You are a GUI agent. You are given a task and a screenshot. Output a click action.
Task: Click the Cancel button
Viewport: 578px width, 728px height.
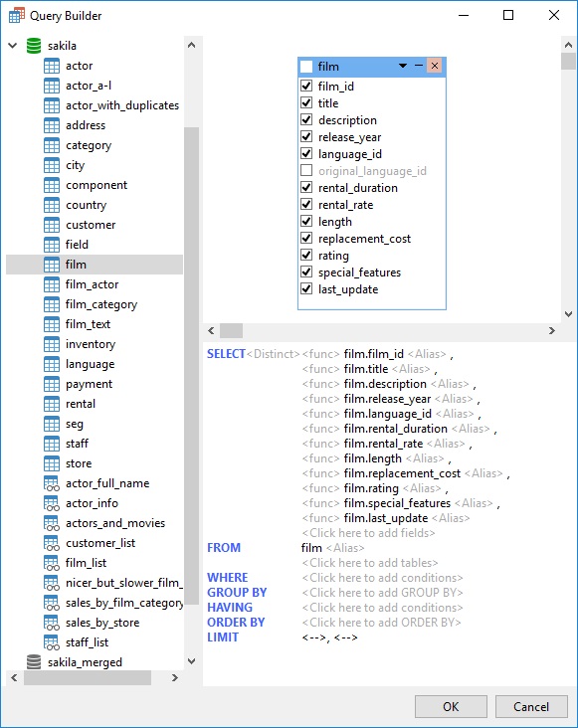click(531, 707)
